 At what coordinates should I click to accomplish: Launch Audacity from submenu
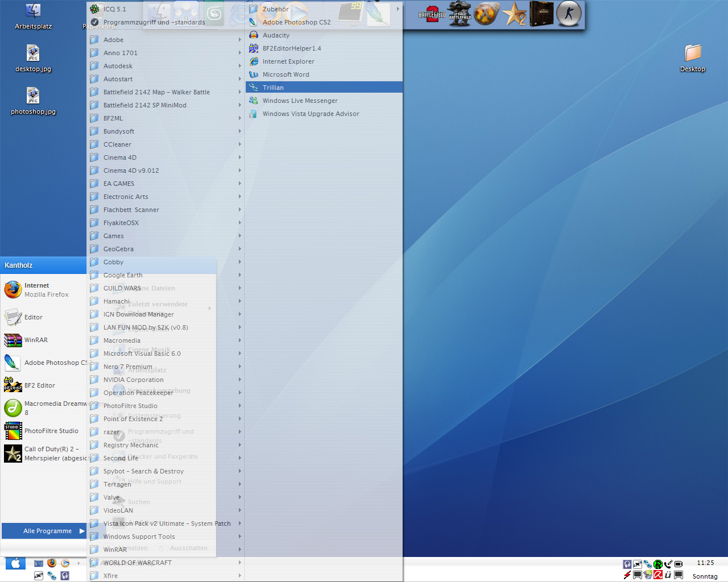click(324, 35)
